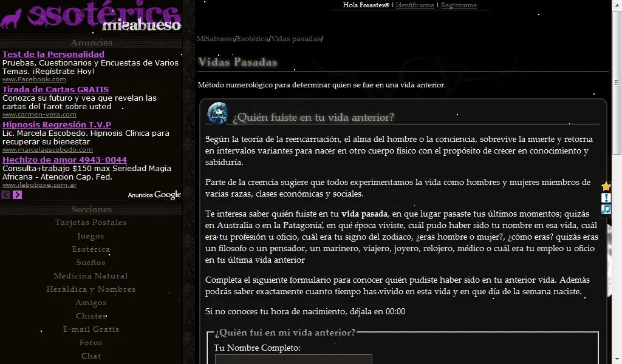Screen dimensions: 622x364
Task: Open the Test de la Personalidad ad link
Action: pos(52,54)
